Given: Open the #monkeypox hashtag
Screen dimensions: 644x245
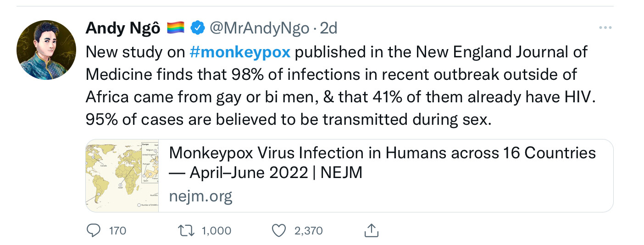Looking at the screenshot, I should [240, 52].
